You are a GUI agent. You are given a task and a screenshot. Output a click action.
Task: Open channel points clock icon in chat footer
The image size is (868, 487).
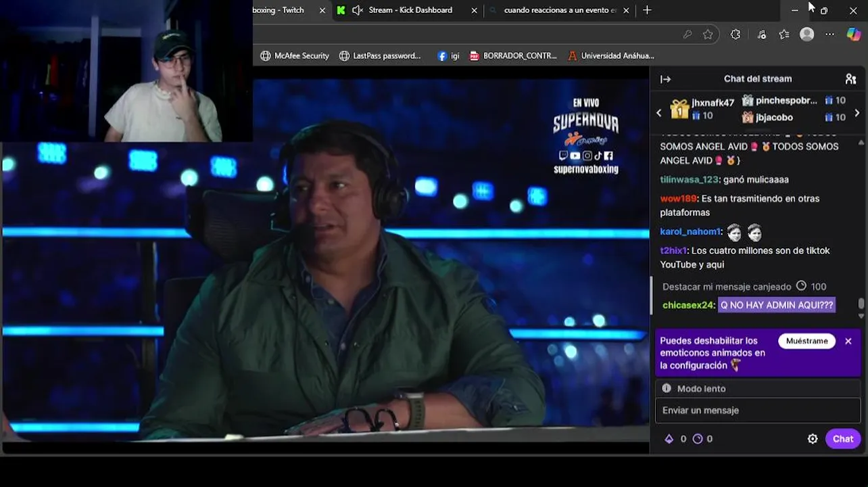click(698, 439)
